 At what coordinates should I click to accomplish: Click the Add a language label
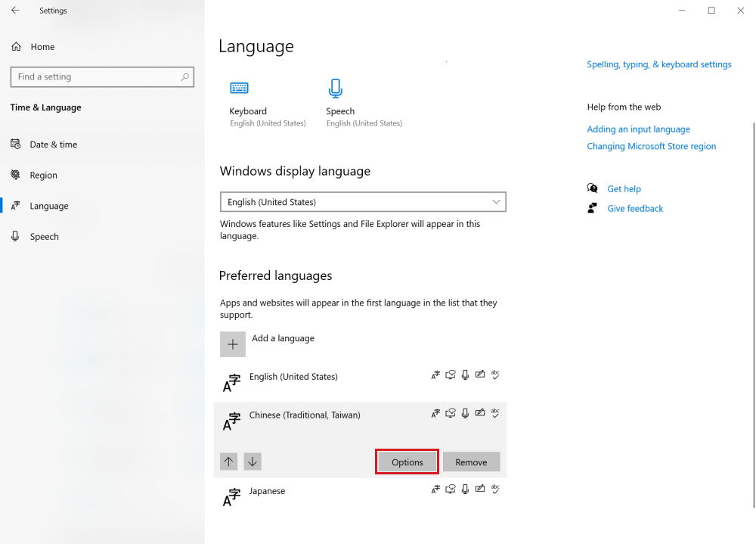[x=283, y=338]
